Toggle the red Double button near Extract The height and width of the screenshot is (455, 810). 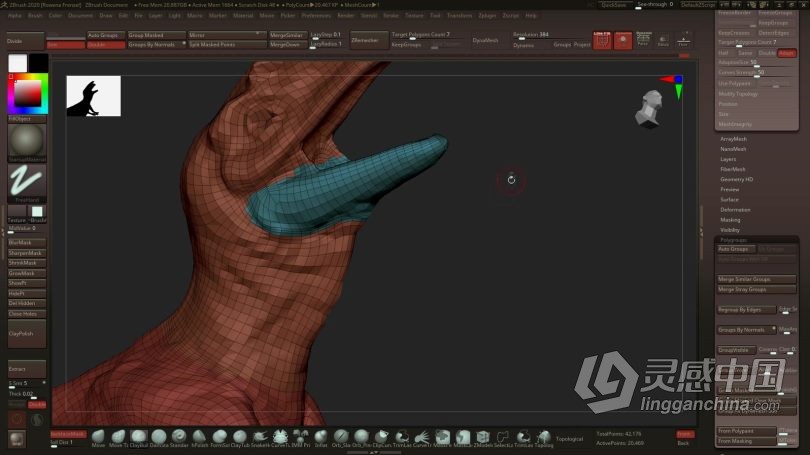[37, 404]
